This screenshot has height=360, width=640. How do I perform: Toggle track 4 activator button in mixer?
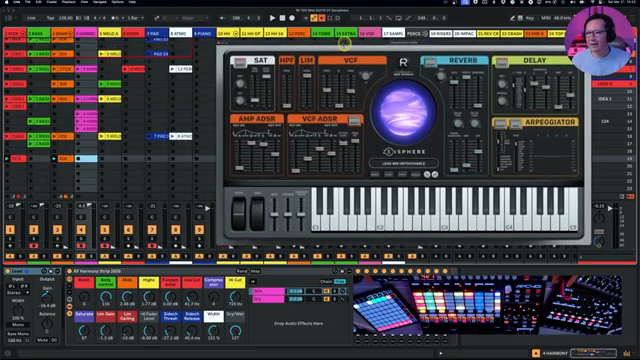click(81, 230)
